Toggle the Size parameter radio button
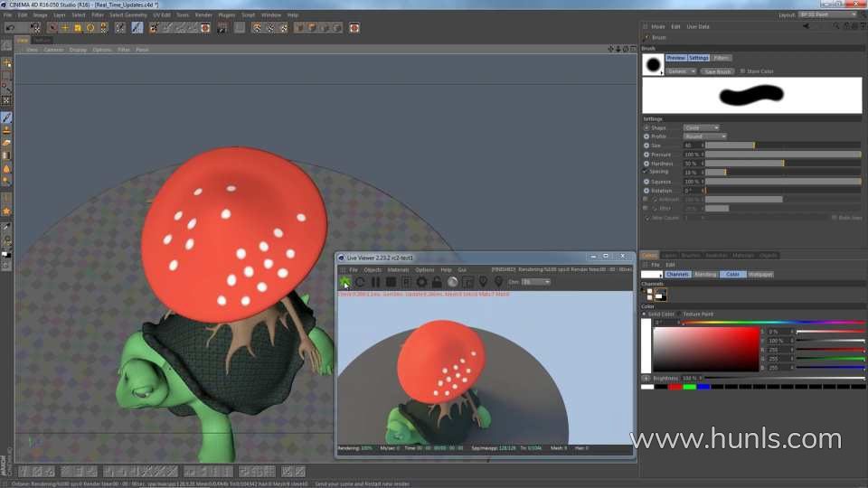Screen dimensions: 868x488 tap(646, 145)
